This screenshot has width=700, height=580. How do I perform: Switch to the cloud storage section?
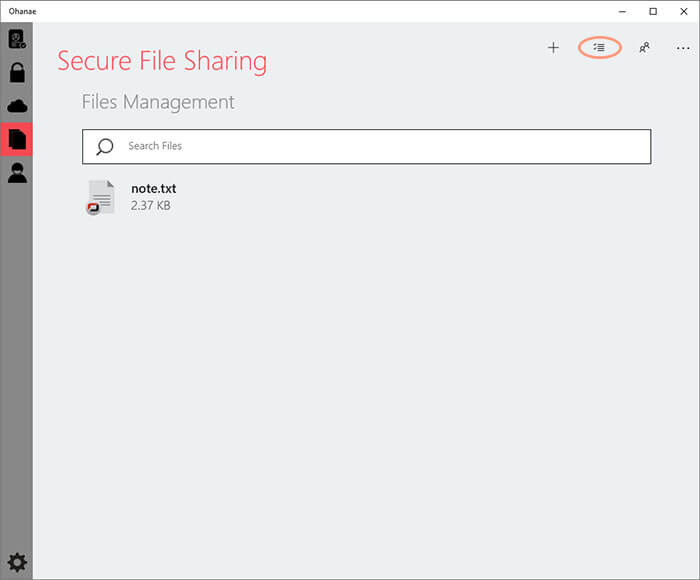click(17, 106)
